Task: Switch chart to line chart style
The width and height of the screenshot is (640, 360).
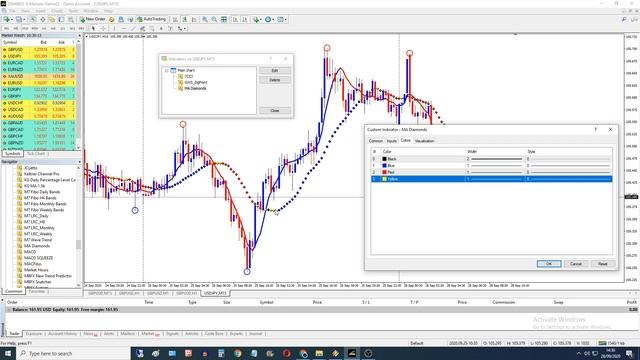Action: tap(194, 19)
